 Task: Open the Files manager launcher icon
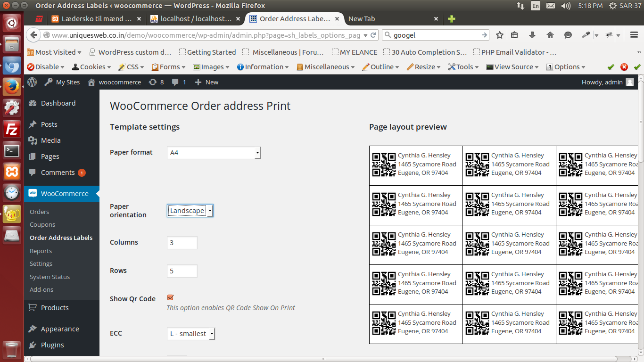pyautogui.click(x=12, y=45)
